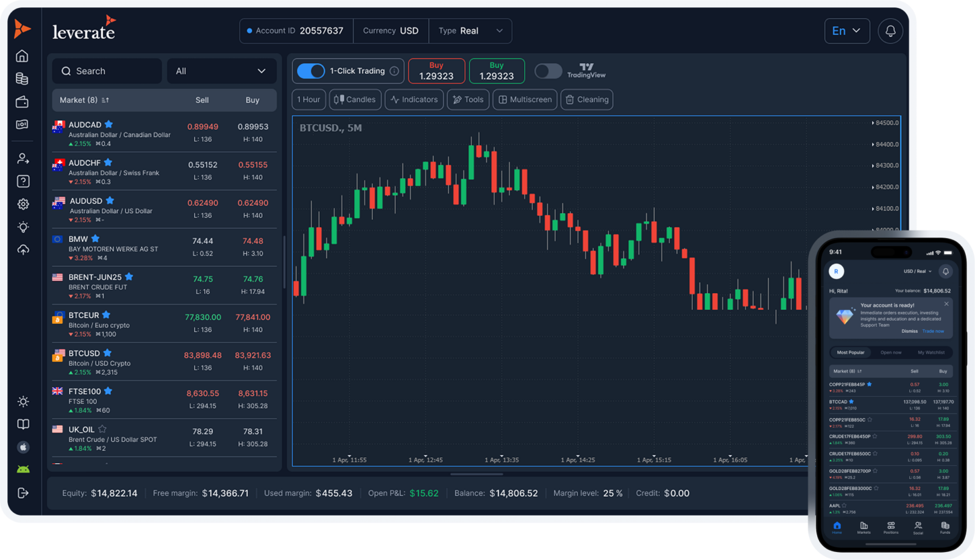Click the Multiscreen button
975x560 pixels.
525,99
